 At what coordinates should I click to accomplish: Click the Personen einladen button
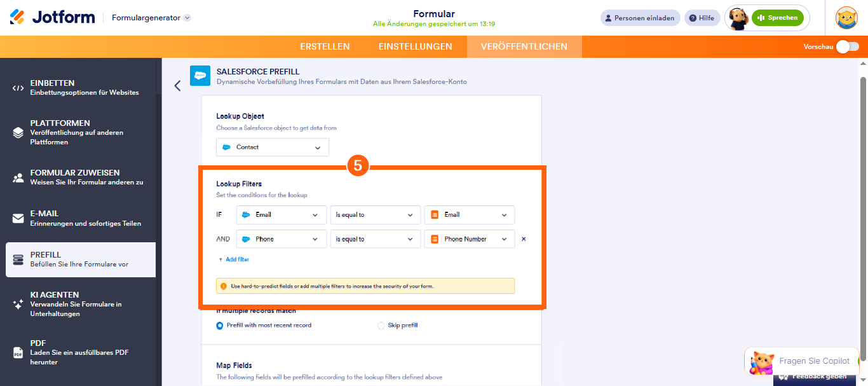pos(640,18)
